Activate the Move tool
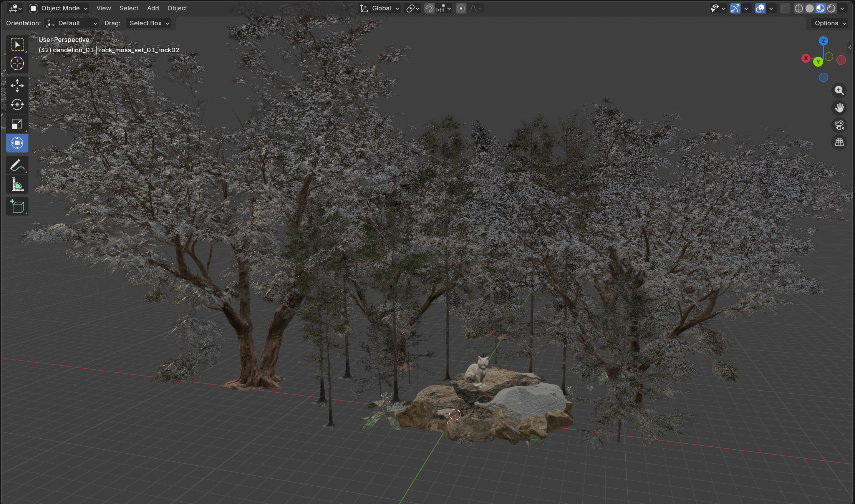Image resolution: width=855 pixels, height=504 pixels. tap(17, 85)
